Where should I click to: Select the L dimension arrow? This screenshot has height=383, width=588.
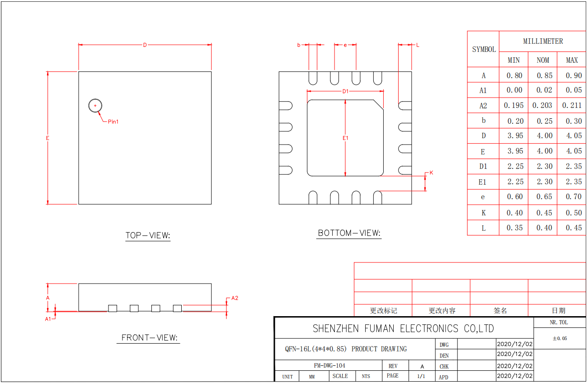[x=418, y=45]
